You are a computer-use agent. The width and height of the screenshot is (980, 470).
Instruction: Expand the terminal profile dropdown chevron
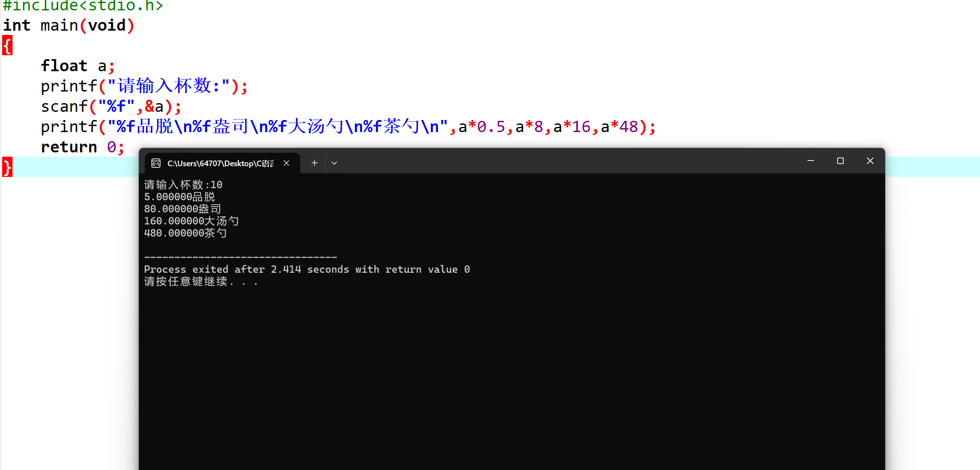(334, 163)
